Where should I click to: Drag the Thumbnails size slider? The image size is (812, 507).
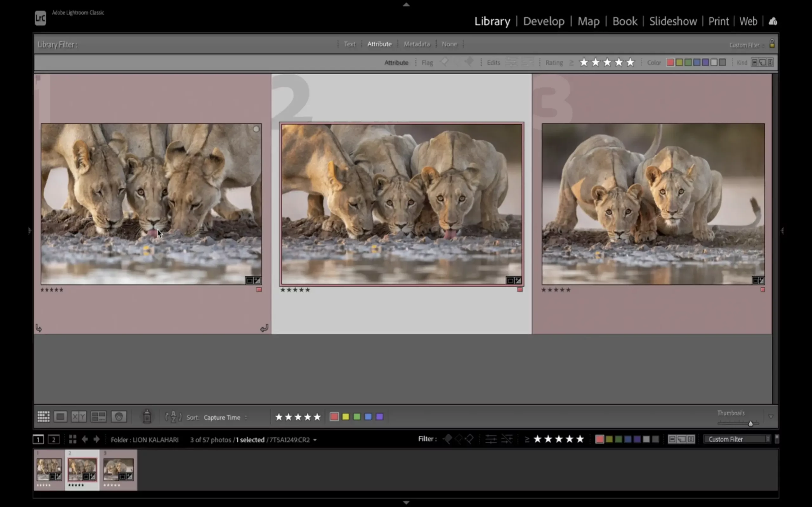pyautogui.click(x=750, y=423)
